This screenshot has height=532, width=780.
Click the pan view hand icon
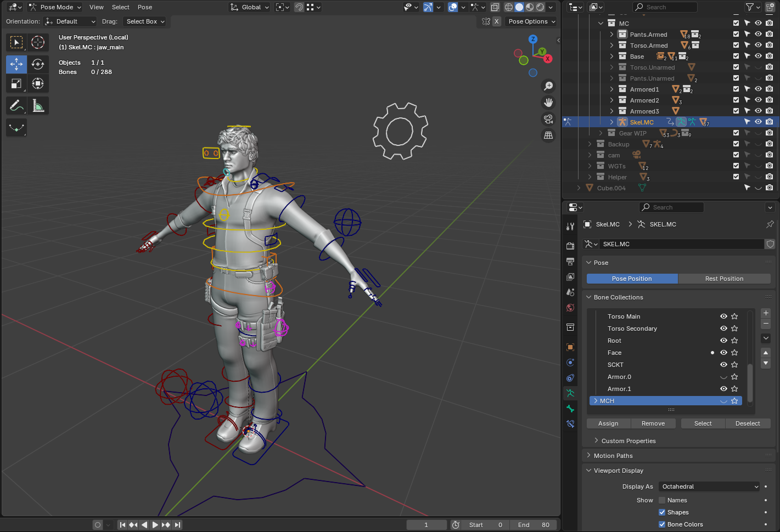click(548, 103)
